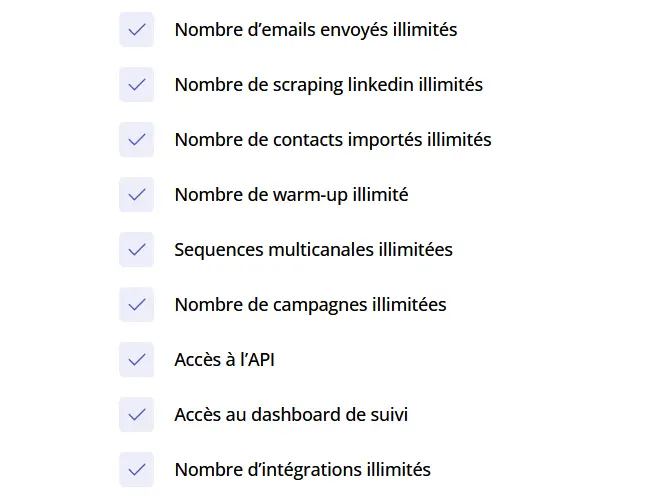Select the text Nombre d'intégrations illimités
Screen dimensions: 653x497
[303, 470]
